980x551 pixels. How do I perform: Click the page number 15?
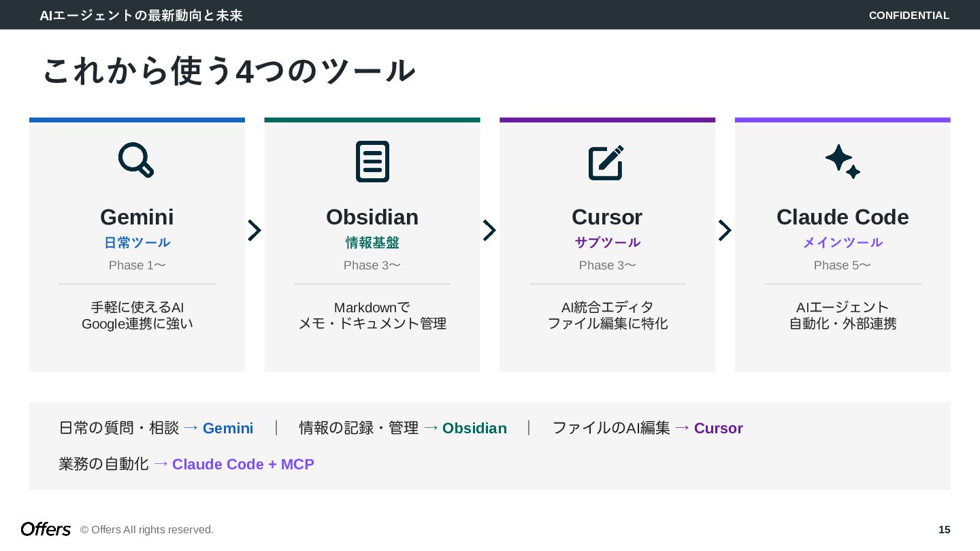click(x=944, y=530)
